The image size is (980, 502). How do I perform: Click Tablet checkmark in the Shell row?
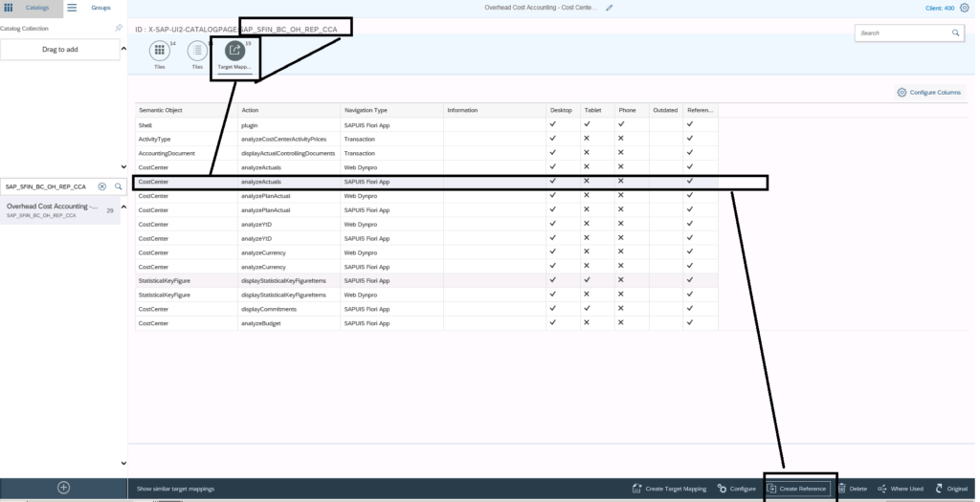point(587,124)
